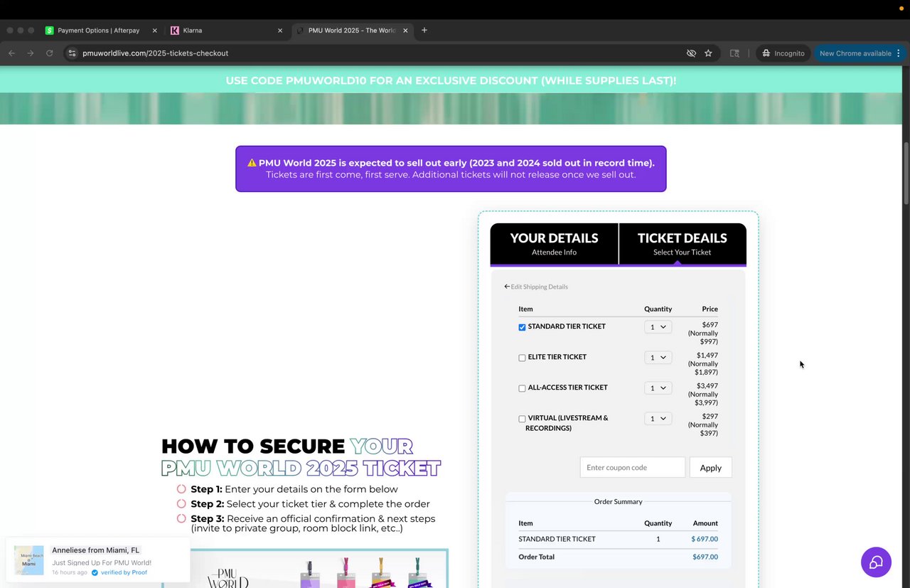Click the $3,497 All-Access price

tap(707, 385)
